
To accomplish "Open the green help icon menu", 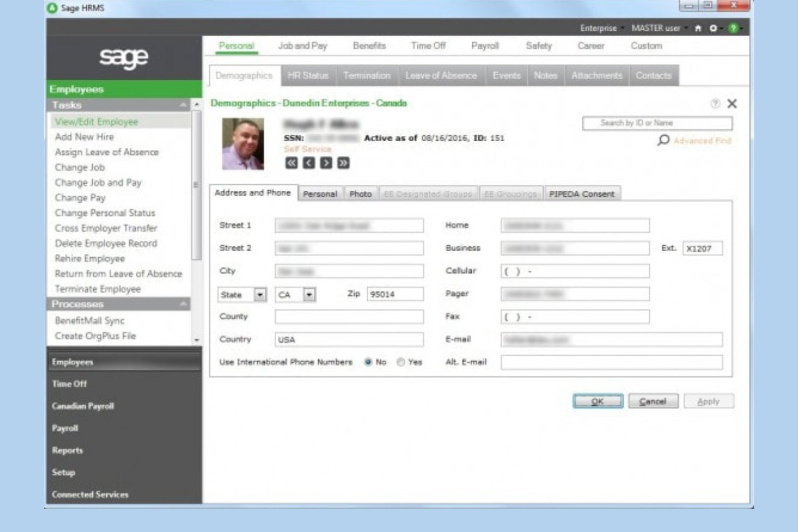I will [x=733, y=28].
